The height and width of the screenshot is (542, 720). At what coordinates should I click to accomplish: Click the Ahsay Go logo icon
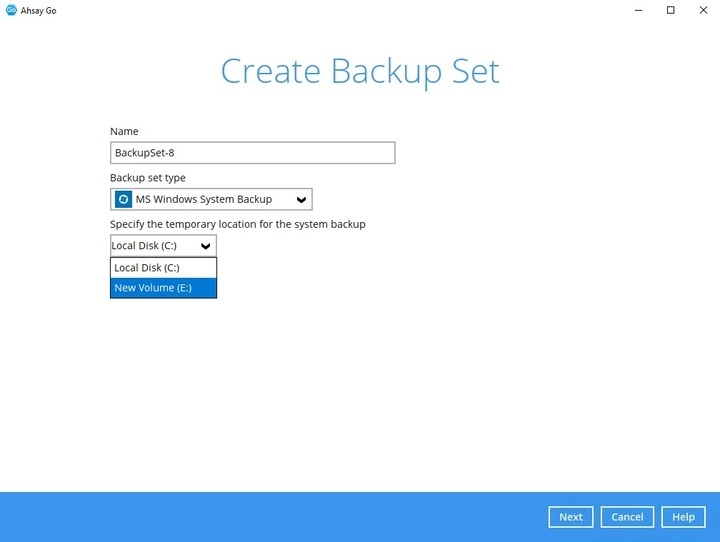11,10
